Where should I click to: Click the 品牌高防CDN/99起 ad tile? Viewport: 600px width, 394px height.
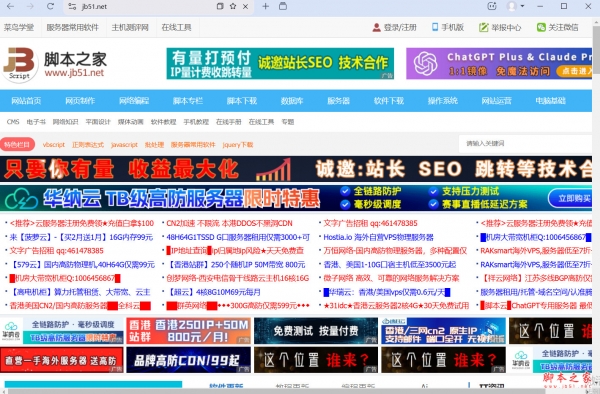tap(188, 360)
